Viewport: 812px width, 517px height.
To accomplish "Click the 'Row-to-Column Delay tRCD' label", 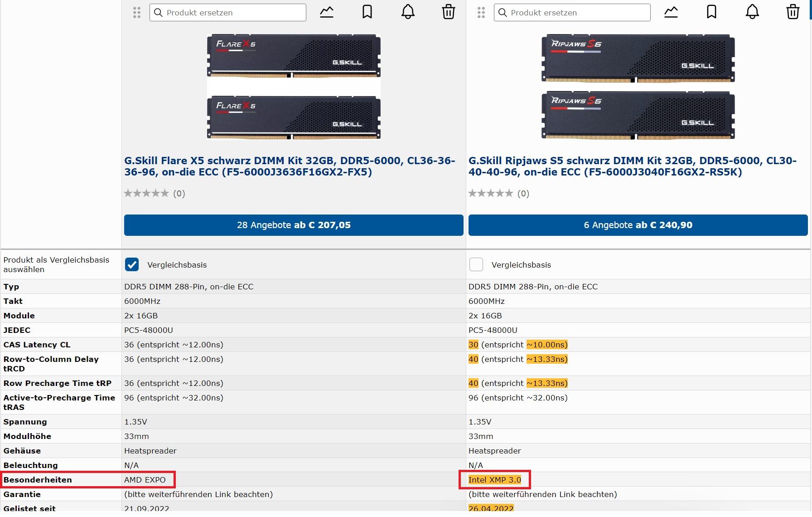I will point(51,364).
